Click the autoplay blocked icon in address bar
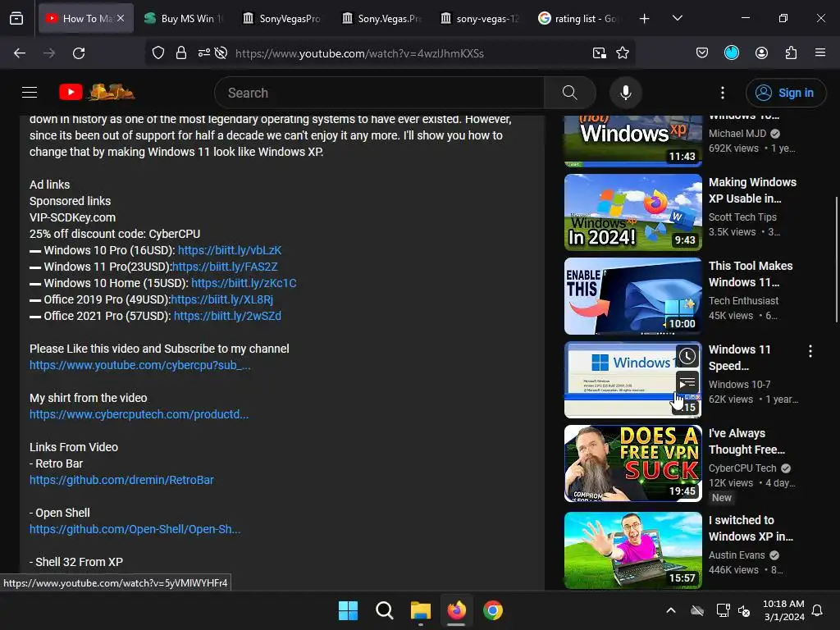This screenshot has height=630, width=840. point(221,53)
